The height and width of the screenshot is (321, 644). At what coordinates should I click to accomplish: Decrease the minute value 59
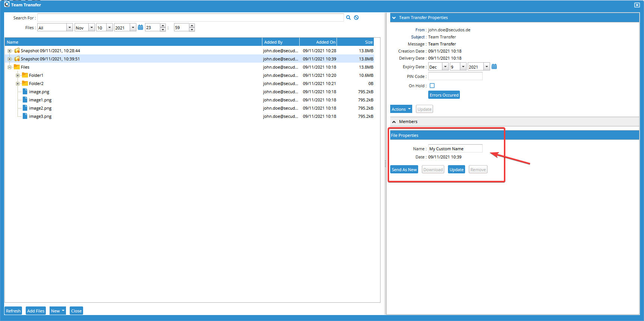coord(192,29)
